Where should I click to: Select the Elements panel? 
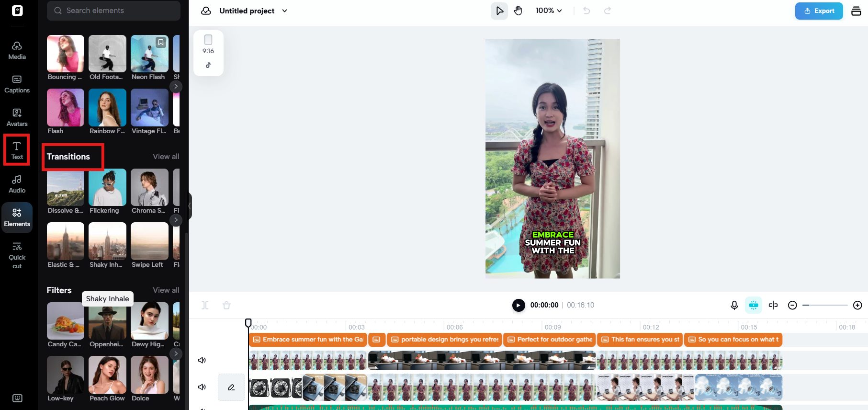point(17,217)
